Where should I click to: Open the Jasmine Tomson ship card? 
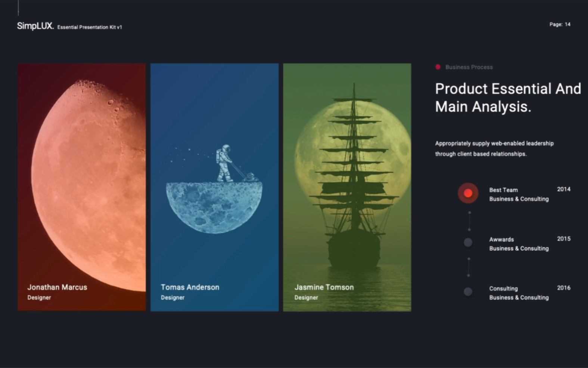pos(347,187)
